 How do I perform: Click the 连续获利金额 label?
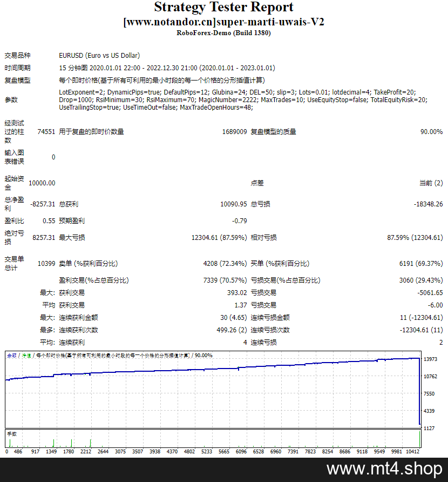(x=79, y=318)
